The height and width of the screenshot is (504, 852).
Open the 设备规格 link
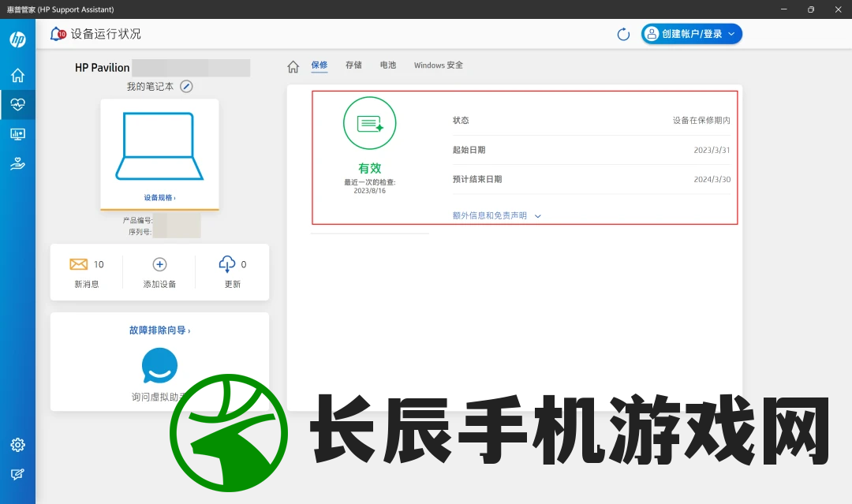pyautogui.click(x=159, y=198)
